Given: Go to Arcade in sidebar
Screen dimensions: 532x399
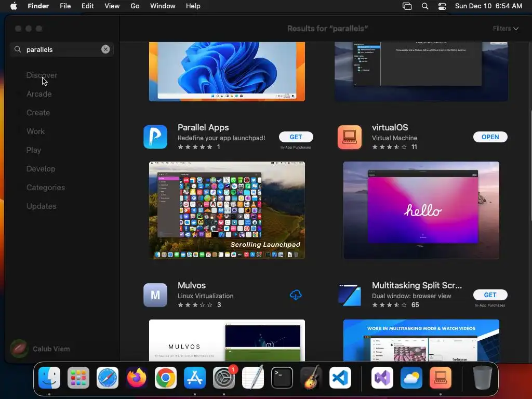Looking at the screenshot, I should coord(39,94).
